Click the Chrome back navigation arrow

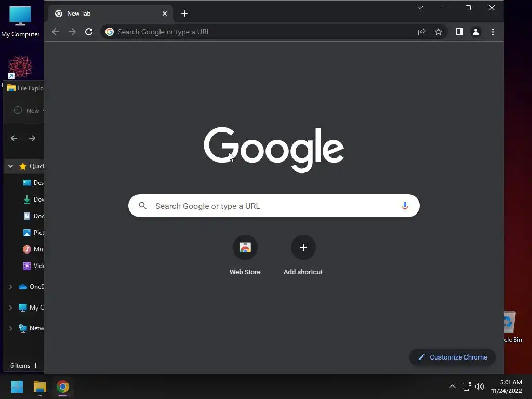[x=56, y=32]
